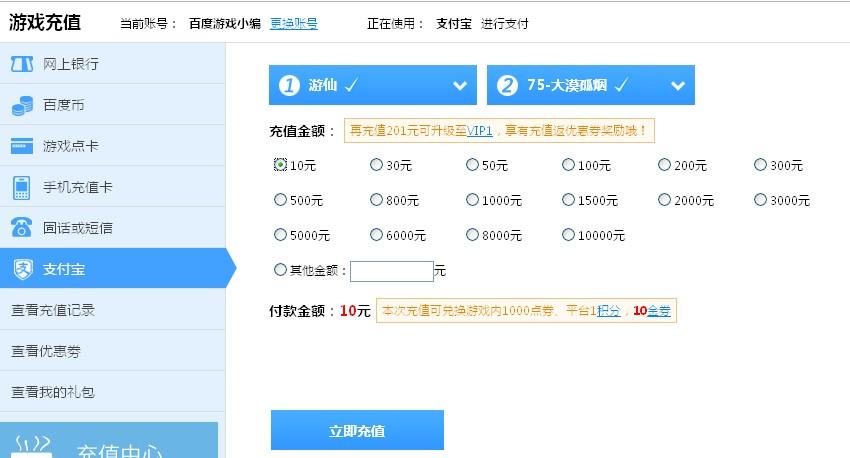Open the VIP1 link in the notice

coord(479,131)
